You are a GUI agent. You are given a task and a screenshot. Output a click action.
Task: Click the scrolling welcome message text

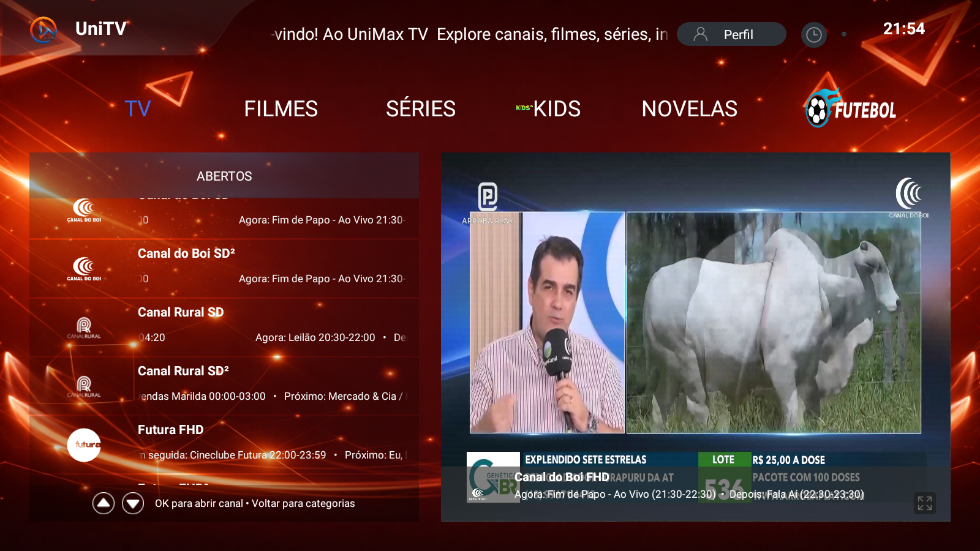pyautogui.click(x=470, y=34)
